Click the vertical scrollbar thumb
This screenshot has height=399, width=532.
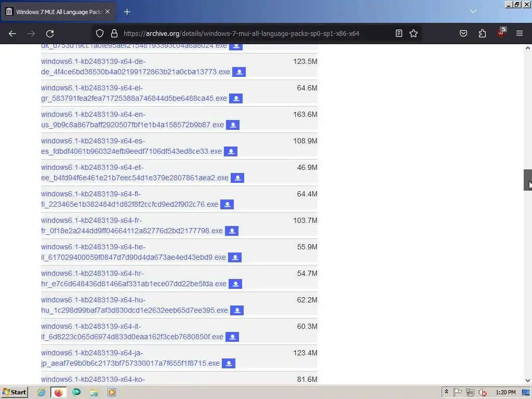[x=528, y=180]
